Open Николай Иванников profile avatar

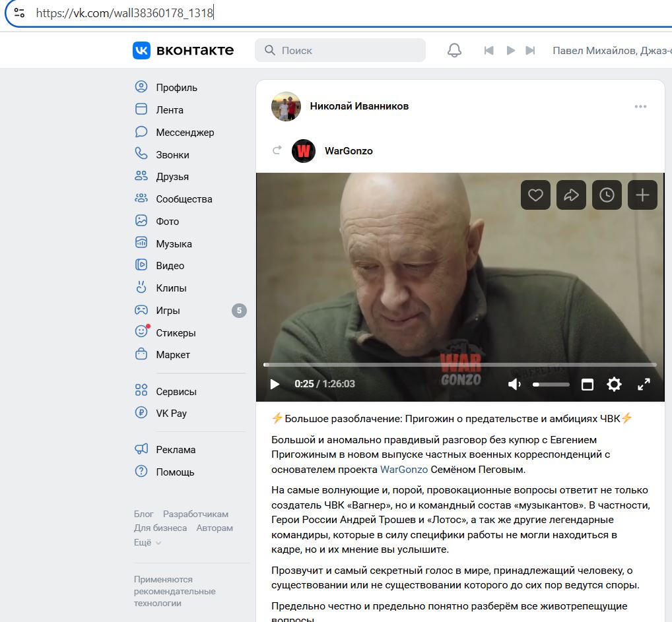[x=286, y=106]
